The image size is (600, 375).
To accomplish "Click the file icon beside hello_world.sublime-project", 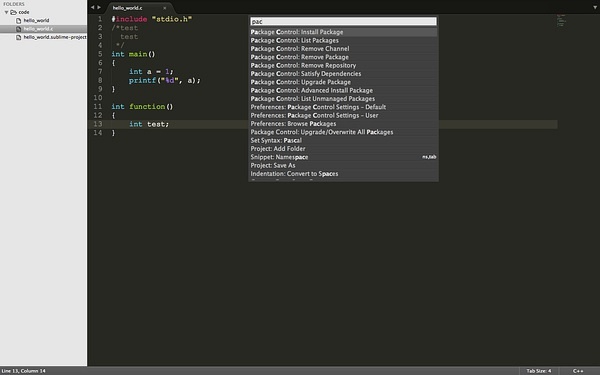I will [18, 38].
